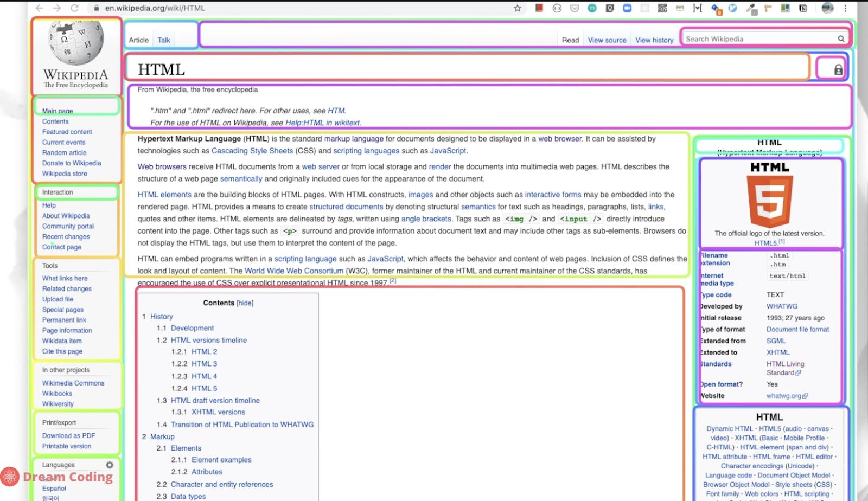Open World Wide Web Consortium link
Viewport: 868px width, 501px height.
(294, 271)
